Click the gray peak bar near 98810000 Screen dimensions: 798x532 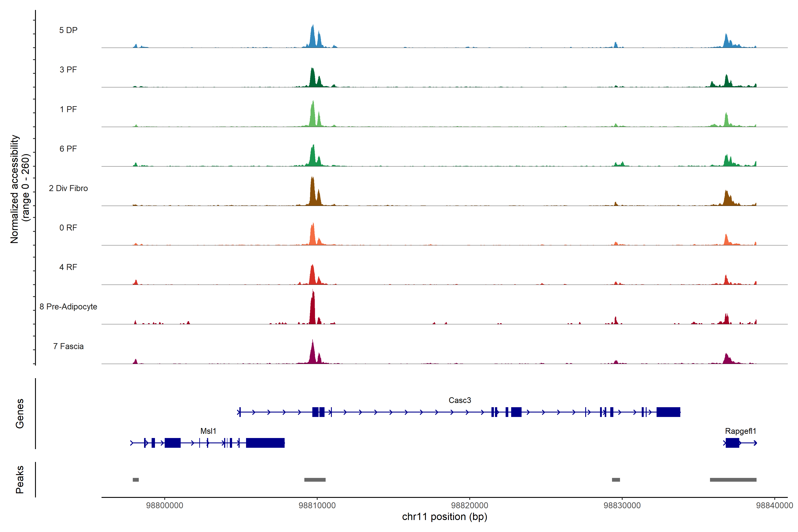point(315,480)
